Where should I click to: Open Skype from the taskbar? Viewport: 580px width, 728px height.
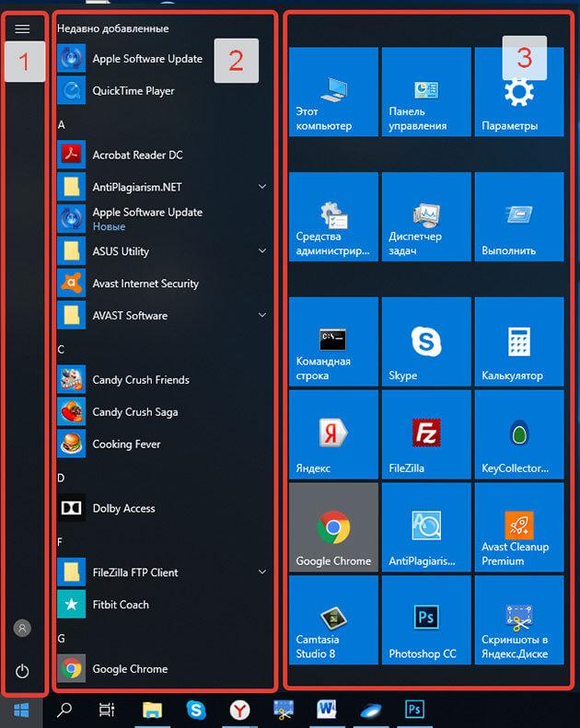(196, 710)
